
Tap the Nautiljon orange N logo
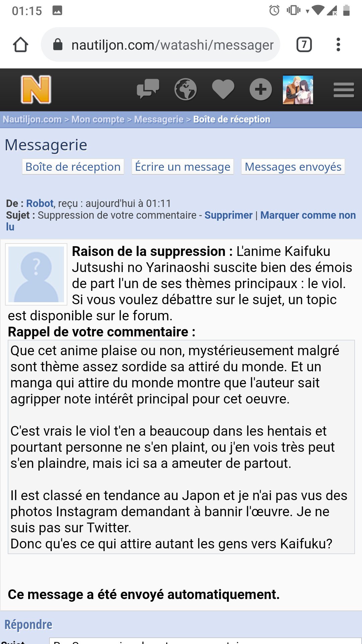(36, 90)
